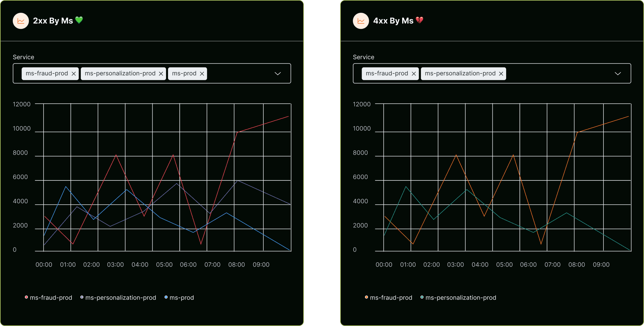Click the gray ms-personalization-prod legend dot in 2xx chart

82,297
